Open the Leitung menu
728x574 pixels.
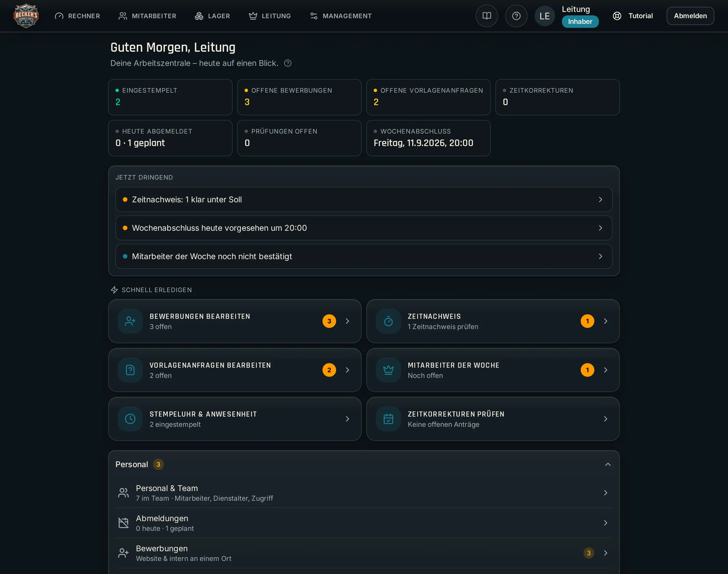click(270, 16)
